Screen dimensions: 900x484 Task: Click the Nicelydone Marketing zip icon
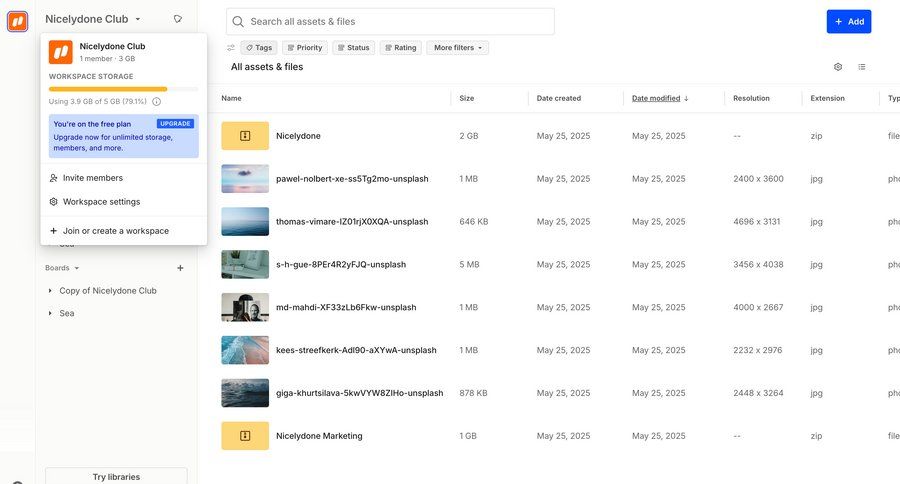tap(245, 436)
